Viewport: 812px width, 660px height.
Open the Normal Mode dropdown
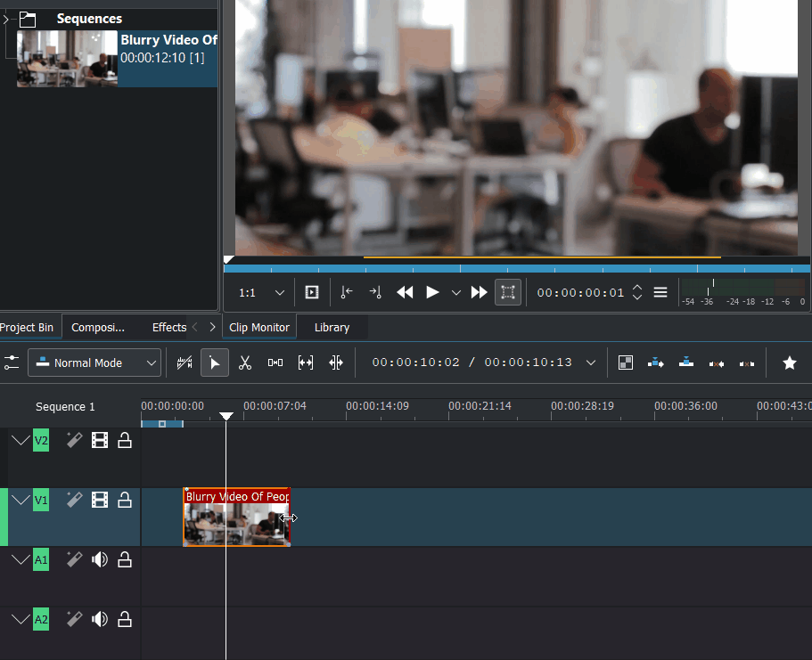pos(94,363)
